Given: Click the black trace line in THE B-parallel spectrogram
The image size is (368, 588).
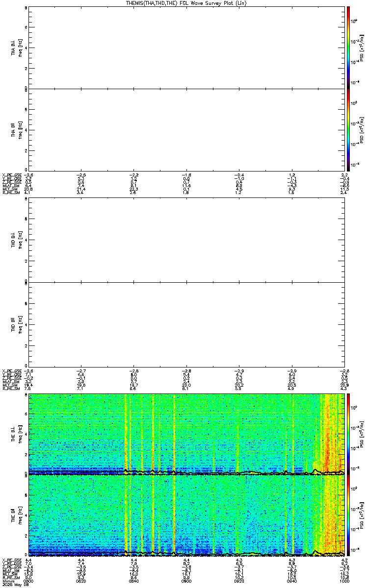Looking at the screenshot, I should 186,554.
